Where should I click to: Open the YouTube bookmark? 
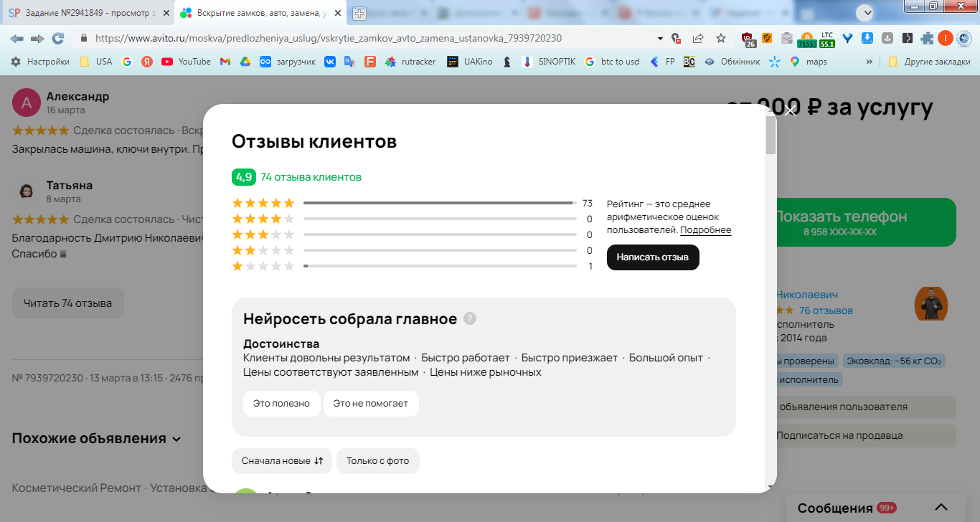(186, 62)
